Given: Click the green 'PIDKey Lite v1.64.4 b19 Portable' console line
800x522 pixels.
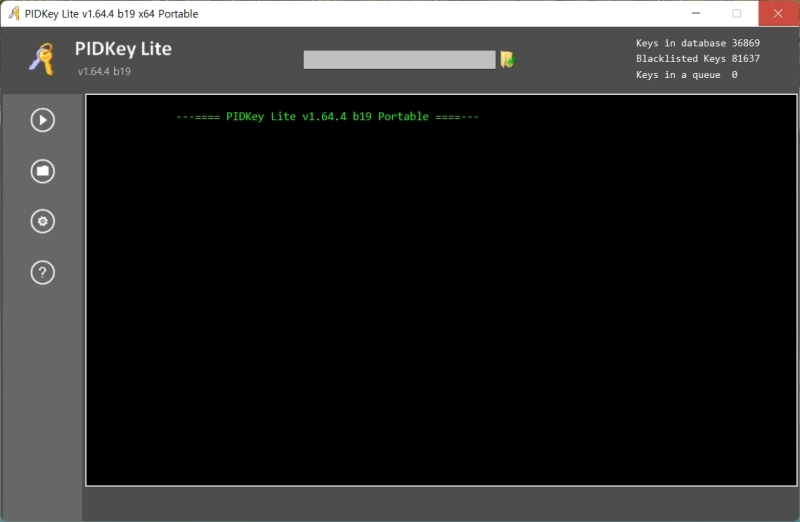Looking at the screenshot, I should pyautogui.click(x=327, y=116).
